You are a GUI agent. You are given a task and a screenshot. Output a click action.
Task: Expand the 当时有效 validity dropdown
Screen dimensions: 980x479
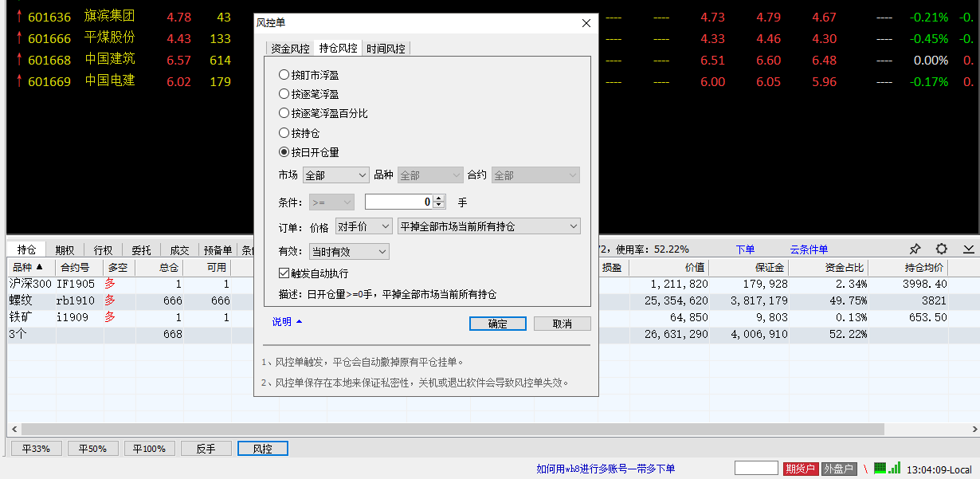tap(348, 252)
